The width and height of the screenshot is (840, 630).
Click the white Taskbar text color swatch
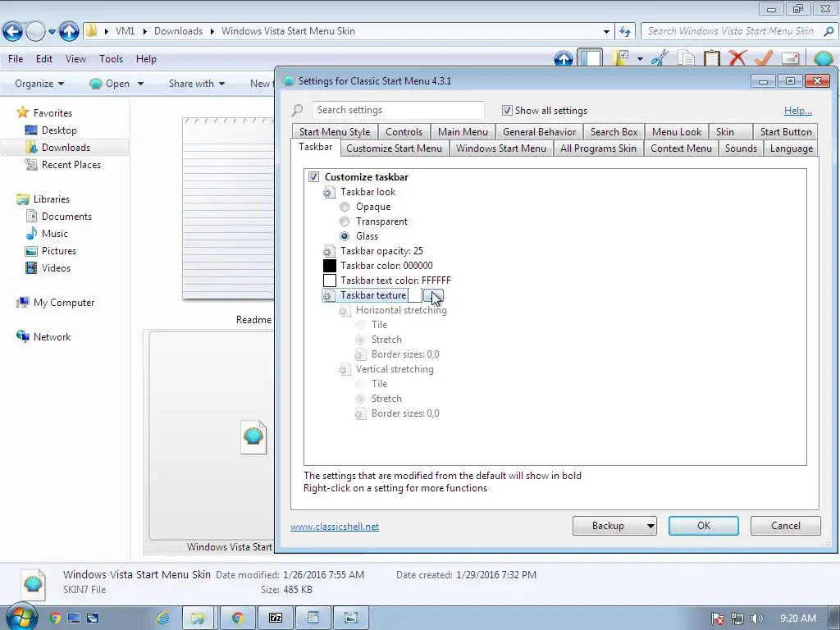click(x=330, y=281)
